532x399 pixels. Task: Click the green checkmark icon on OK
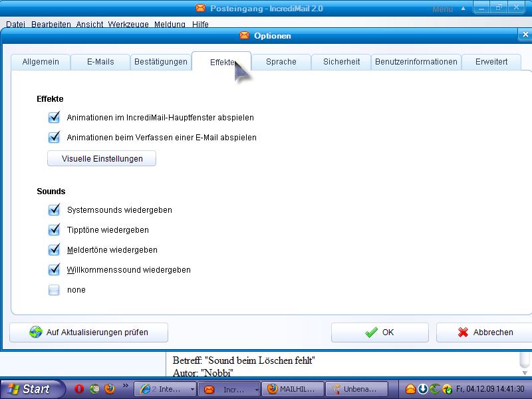(x=372, y=332)
